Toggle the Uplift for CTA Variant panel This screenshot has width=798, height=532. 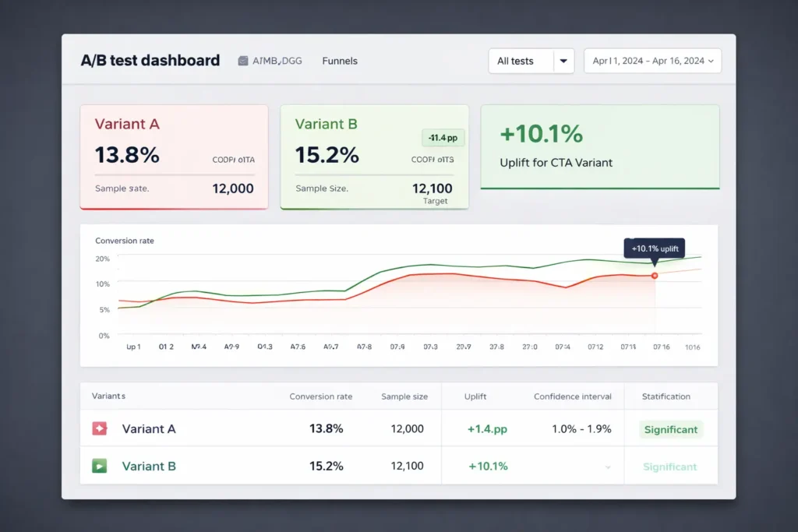[x=599, y=146]
